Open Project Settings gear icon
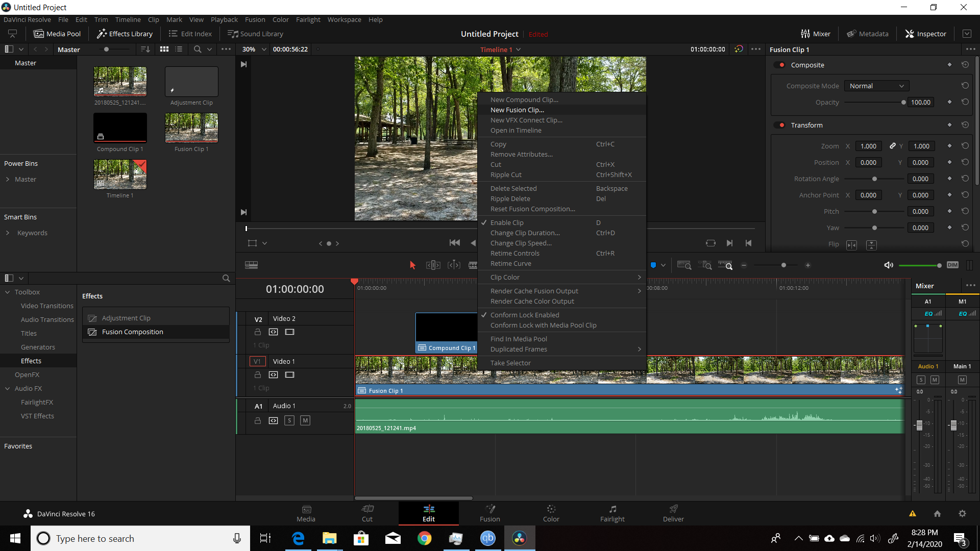The width and height of the screenshot is (980, 551). pyautogui.click(x=962, y=514)
